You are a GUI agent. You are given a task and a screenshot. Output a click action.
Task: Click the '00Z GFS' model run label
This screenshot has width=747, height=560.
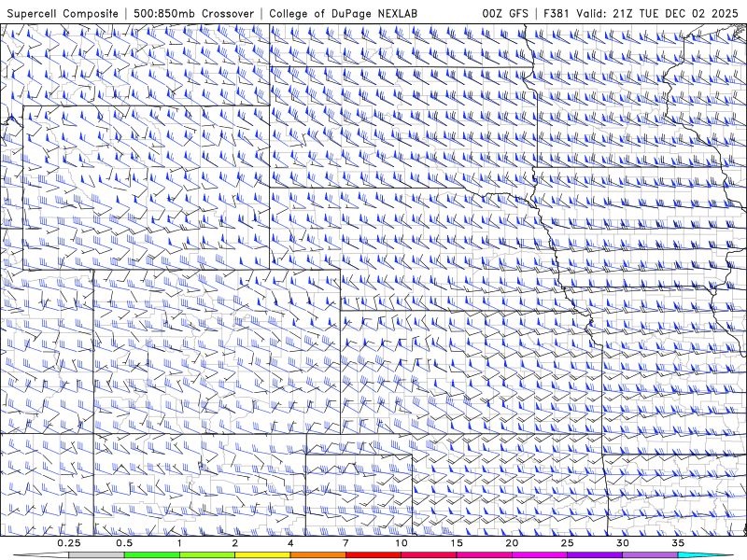click(x=505, y=13)
